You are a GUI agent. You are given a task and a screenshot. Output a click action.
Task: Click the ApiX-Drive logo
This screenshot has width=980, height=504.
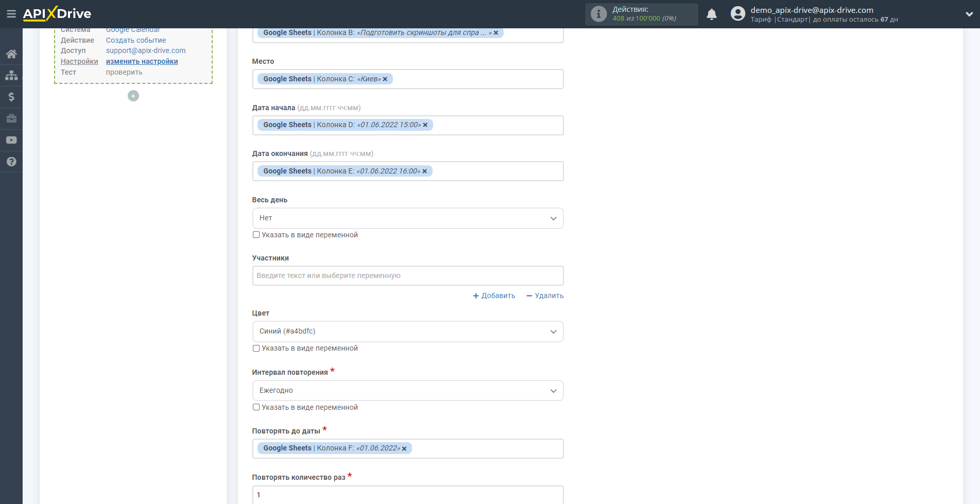[x=57, y=14]
